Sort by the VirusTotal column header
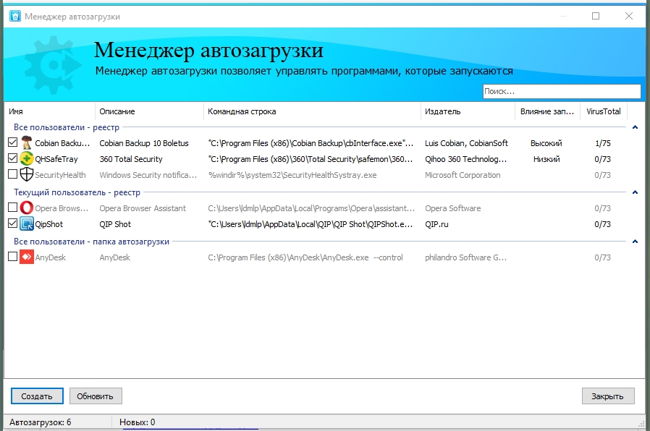 click(x=604, y=111)
